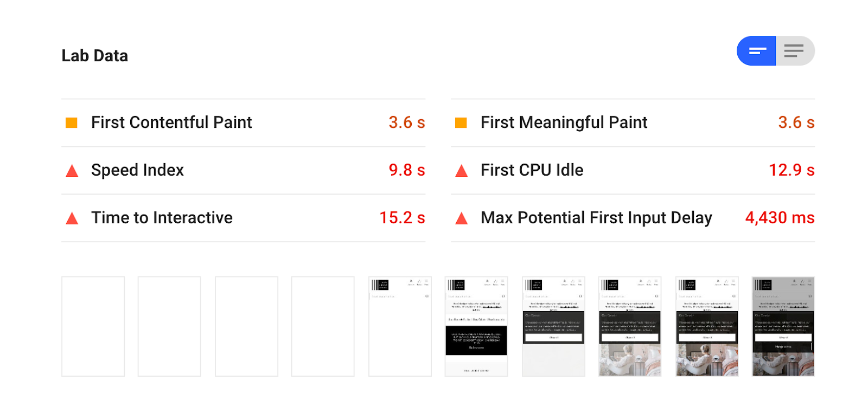Image resolution: width=868 pixels, height=400 pixels.
Task: Switch to the compact view toggle (blue)
Action: click(x=756, y=51)
